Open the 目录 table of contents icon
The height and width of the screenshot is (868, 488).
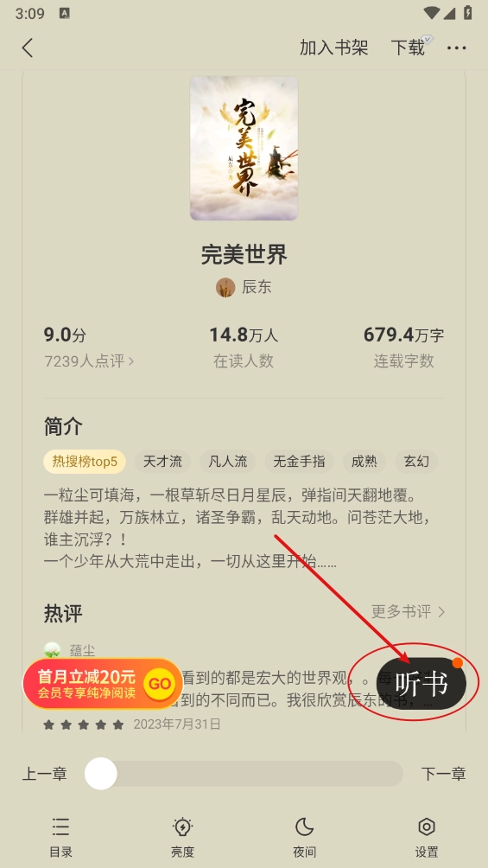(60, 827)
